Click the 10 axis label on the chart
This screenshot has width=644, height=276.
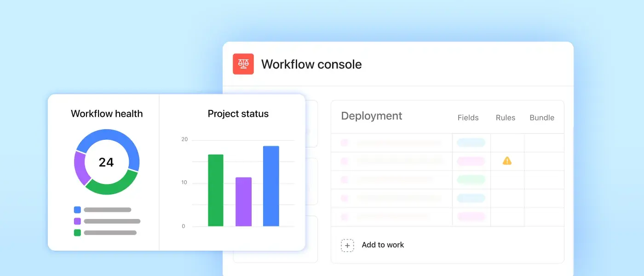184,183
